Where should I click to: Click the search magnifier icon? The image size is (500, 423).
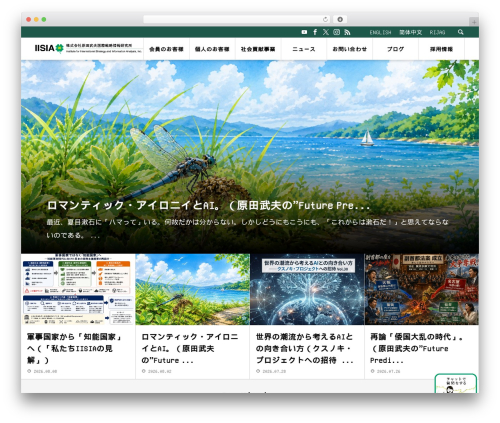(461, 32)
